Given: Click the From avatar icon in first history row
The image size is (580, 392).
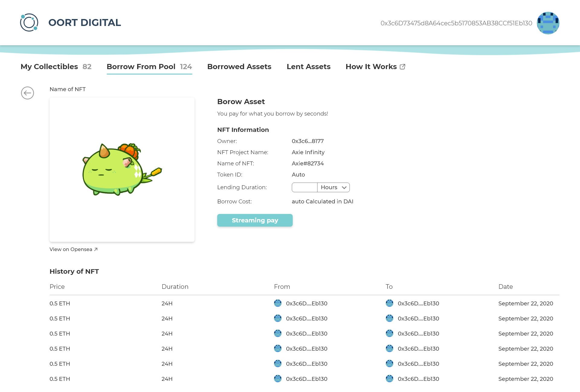Looking at the screenshot, I should point(278,303).
